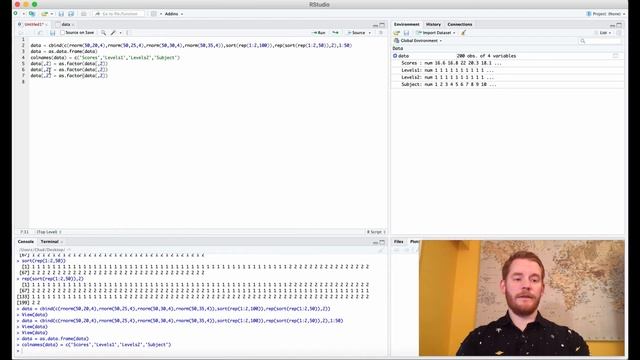The height and width of the screenshot is (360, 640).
Task: Select the Levels1 variable row
Action: pos(507,70)
